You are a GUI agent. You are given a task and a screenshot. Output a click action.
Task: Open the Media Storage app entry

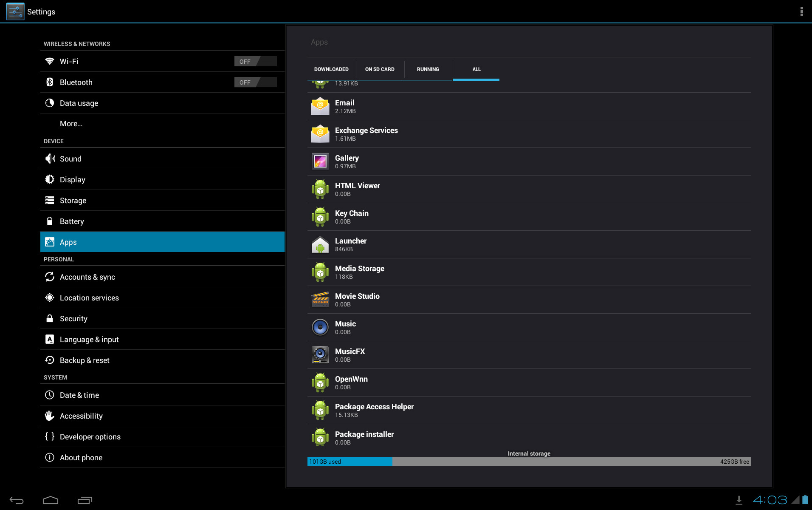click(529, 272)
